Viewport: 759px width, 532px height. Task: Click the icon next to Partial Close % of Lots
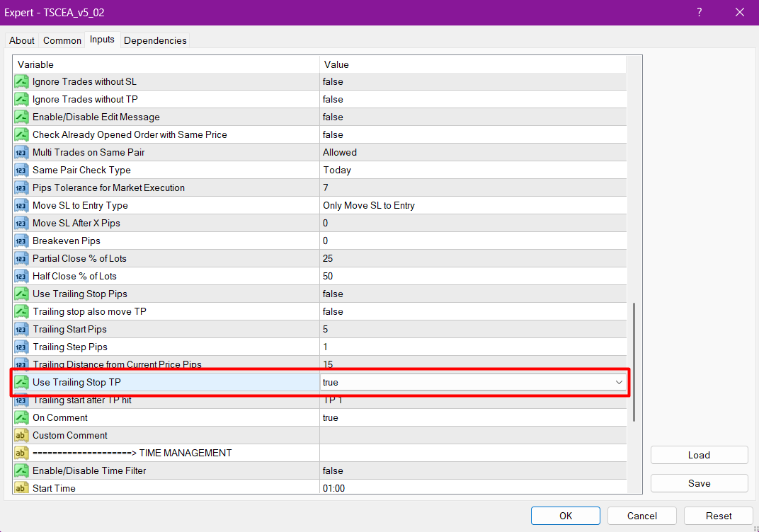coord(21,259)
